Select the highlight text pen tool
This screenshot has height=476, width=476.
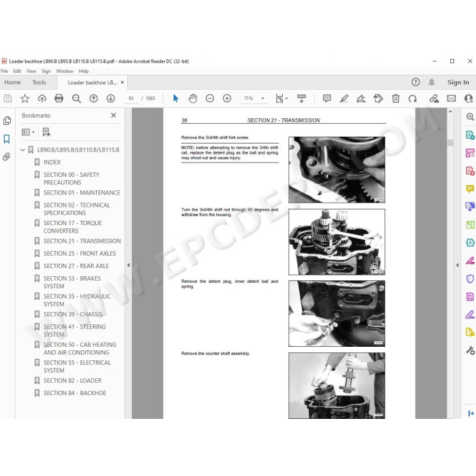point(344,99)
